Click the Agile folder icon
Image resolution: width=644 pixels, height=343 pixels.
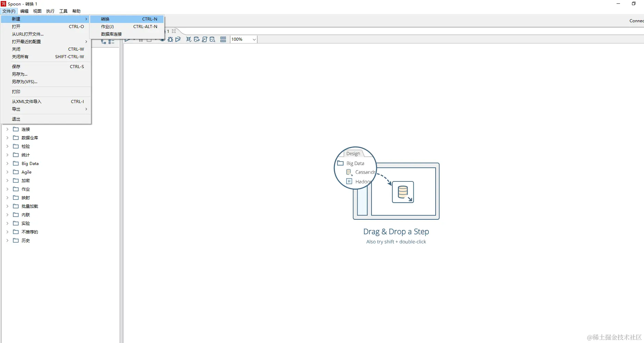tap(16, 172)
